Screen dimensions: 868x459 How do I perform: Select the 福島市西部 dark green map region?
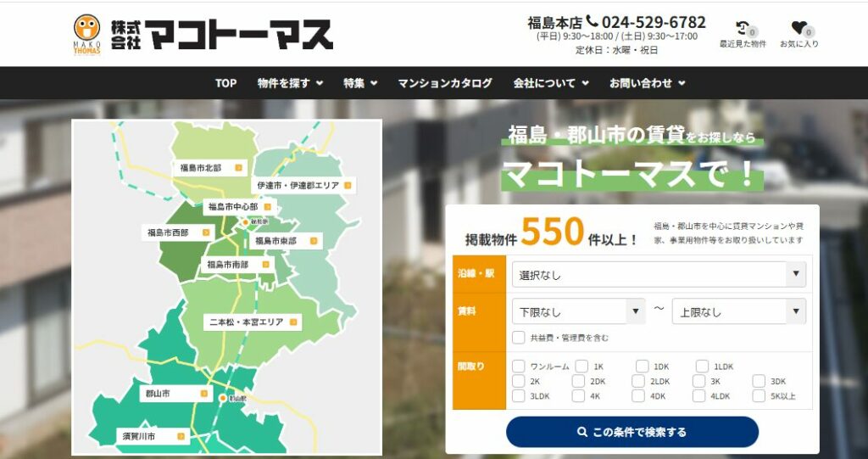click(x=182, y=253)
